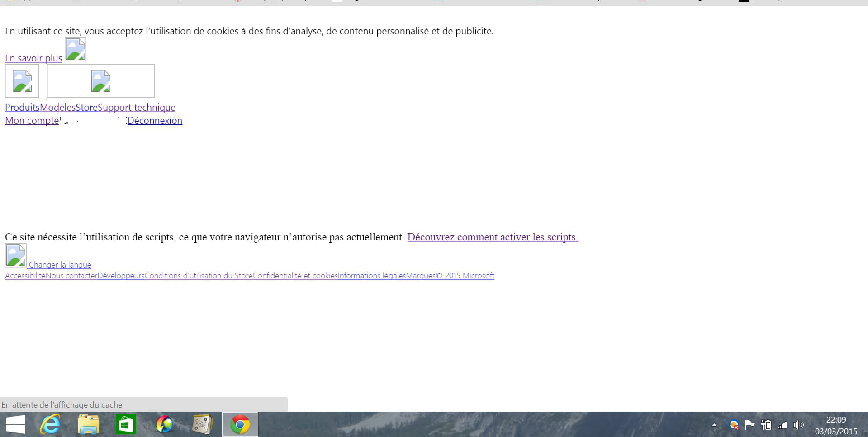Click 'Changer la langue' link
The width and height of the screenshot is (868, 437).
click(x=60, y=265)
